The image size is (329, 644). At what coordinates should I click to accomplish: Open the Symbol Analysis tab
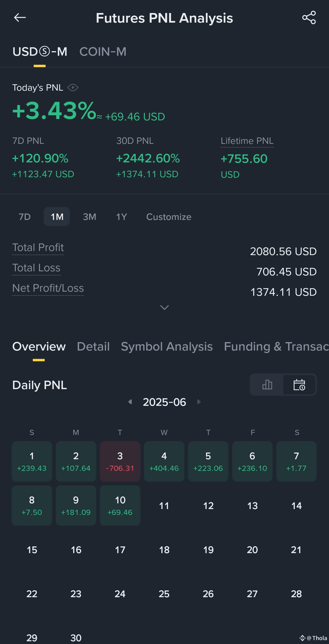167,346
